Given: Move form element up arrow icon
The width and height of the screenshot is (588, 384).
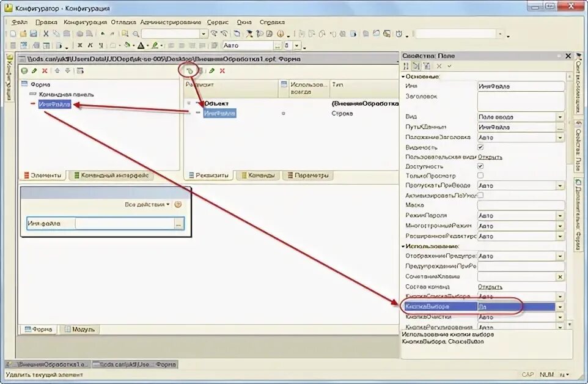Looking at the screenshot, I should pos(57,70).
